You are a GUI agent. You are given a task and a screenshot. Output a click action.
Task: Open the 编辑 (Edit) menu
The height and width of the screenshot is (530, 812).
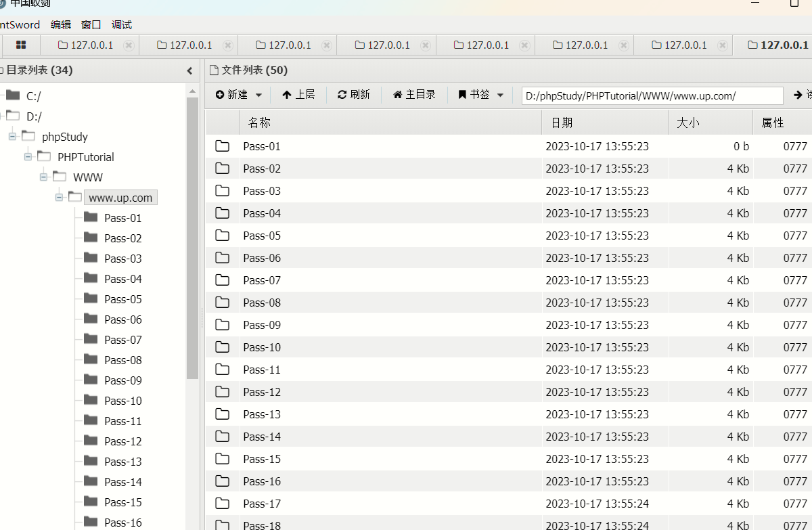click(x=60, y=24)
